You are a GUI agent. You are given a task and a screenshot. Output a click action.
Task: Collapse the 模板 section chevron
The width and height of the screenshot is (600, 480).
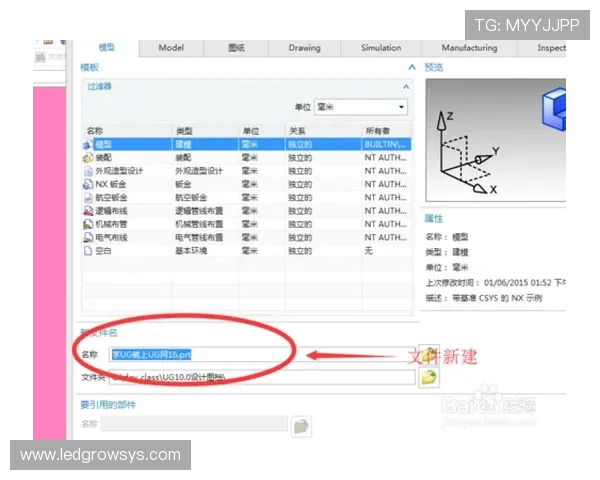point(412,67)
